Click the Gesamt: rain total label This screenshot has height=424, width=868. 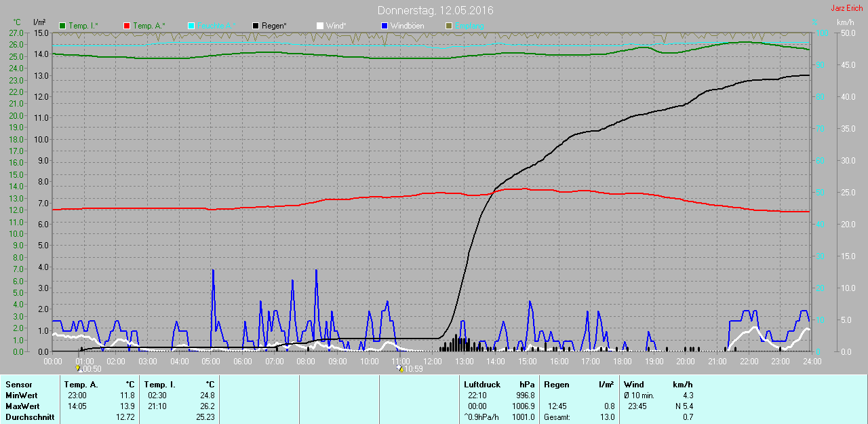tap(557, 417)
